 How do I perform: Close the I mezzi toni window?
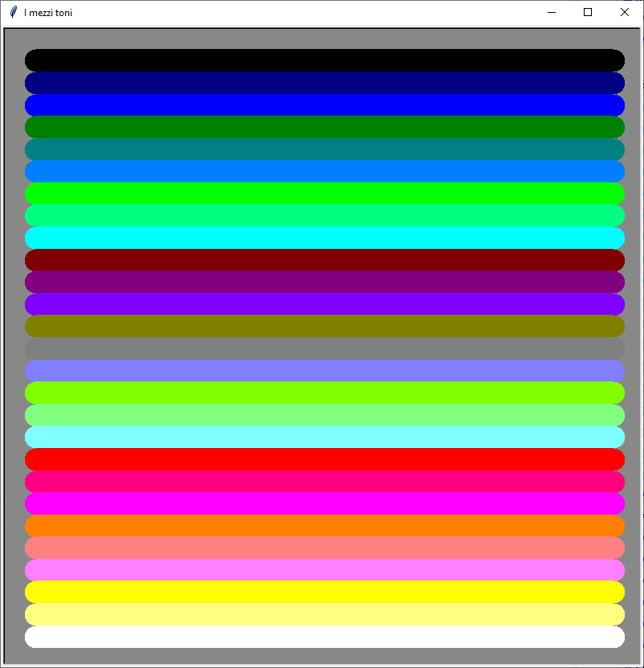click(x=625, y=12)
